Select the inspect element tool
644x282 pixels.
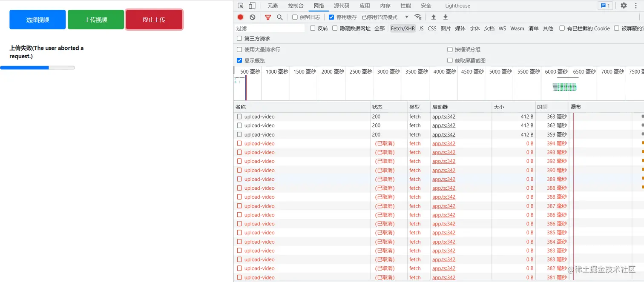[x=241, y=5]
